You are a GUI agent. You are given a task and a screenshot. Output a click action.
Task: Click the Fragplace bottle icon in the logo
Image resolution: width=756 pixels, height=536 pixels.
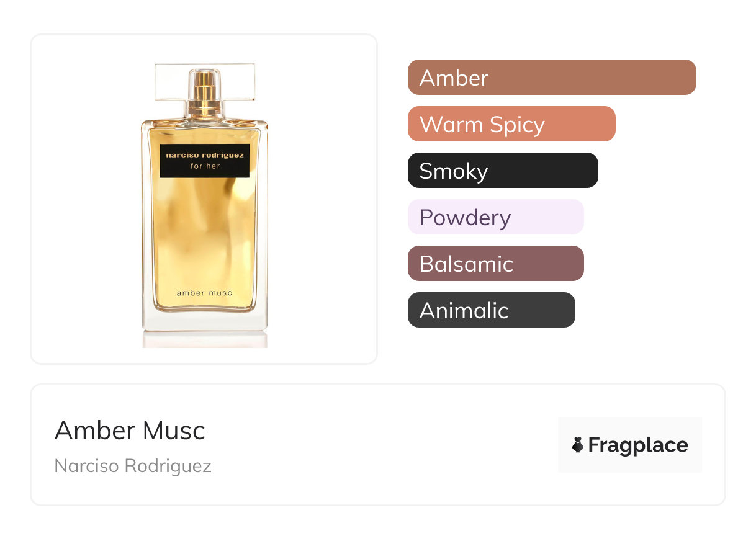coord(578,445)
